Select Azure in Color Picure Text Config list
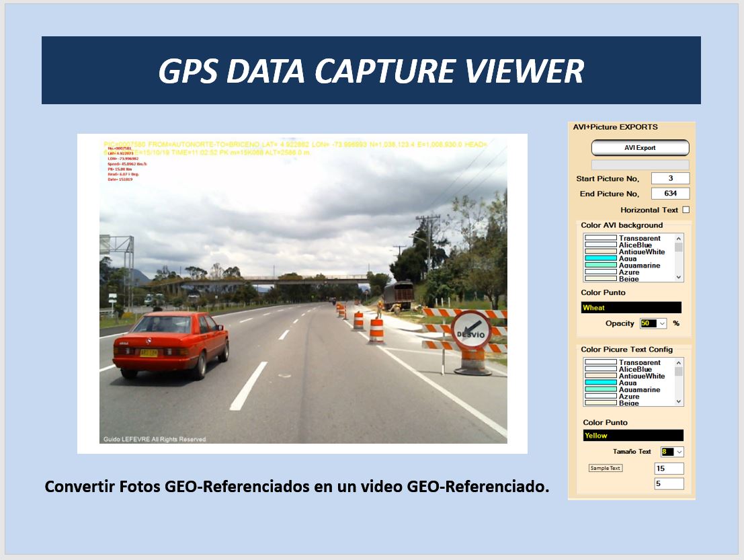744x560 pixels. pos(628,397)
